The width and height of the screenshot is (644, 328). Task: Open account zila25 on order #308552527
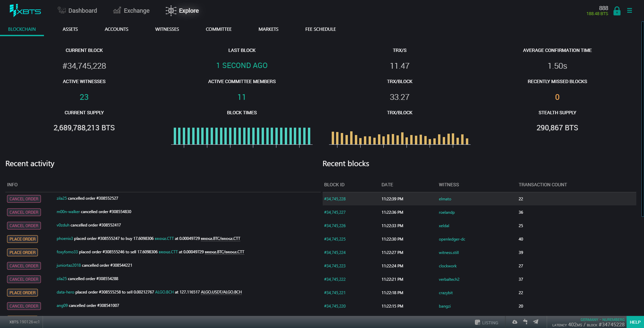point(62,198)
